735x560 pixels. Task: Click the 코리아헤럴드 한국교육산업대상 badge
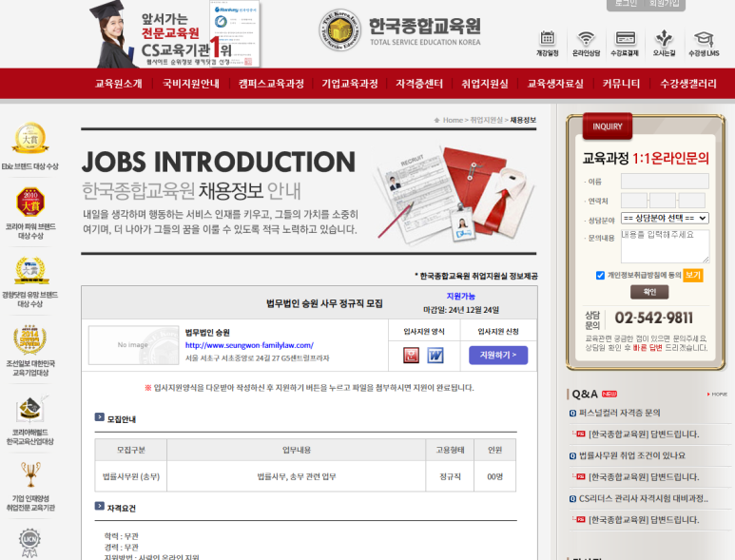[x=31, y=409]
